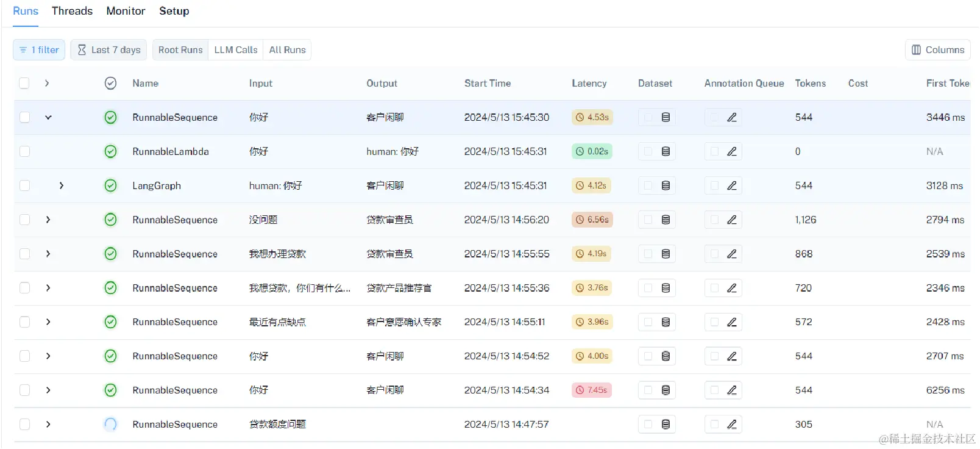Expand the 14:55:11 RunnableSequence run
The width and height of the screenshot is (980, 449).
48,322
